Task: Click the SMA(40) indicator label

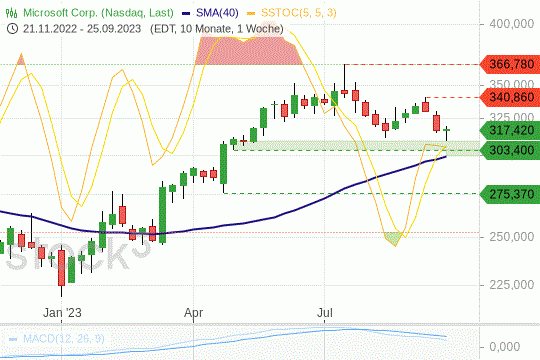Action: coord(217,13)
